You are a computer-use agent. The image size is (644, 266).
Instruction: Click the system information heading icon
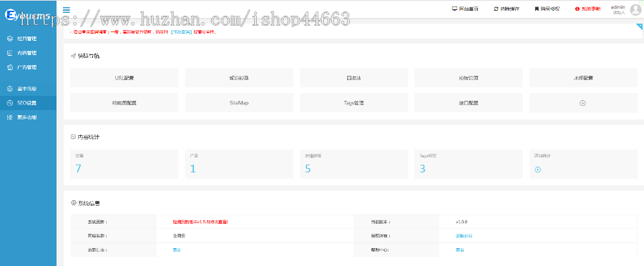click(73, 203)
